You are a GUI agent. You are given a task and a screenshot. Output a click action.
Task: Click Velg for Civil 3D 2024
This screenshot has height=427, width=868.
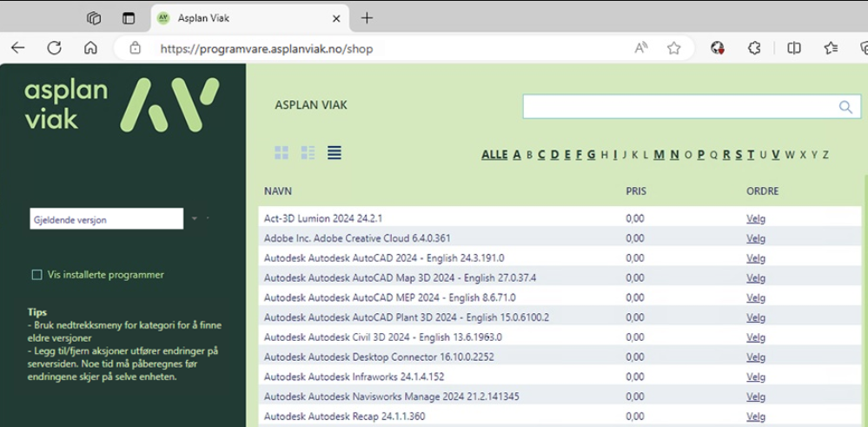coord(756,337)
